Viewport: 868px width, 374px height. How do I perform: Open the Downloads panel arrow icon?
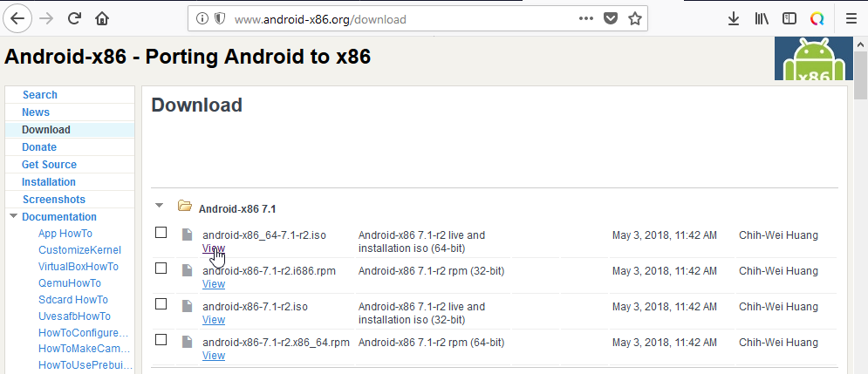coord(734,18)
